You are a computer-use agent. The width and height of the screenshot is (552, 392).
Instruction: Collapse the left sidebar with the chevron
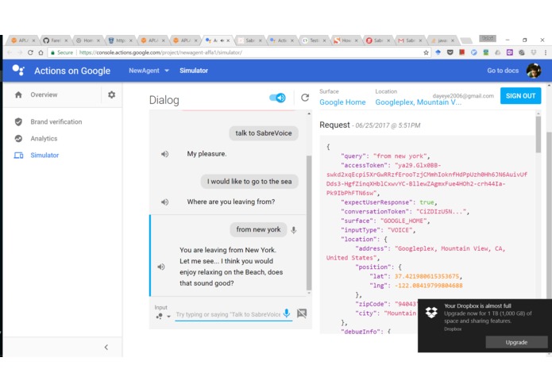106,348
